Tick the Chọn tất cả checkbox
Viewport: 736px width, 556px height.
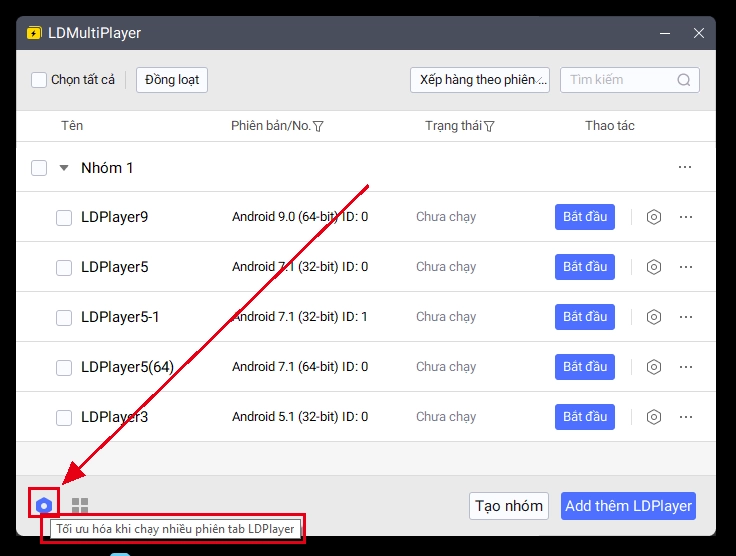[x=39, y=80]
